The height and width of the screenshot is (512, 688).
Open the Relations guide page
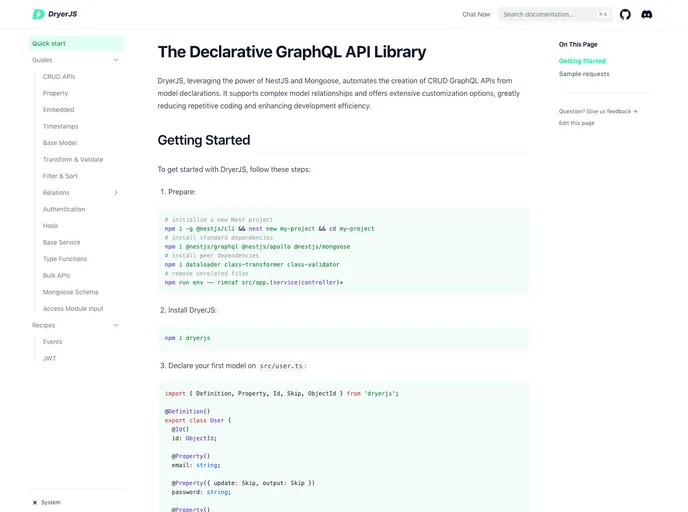(56, 193)
